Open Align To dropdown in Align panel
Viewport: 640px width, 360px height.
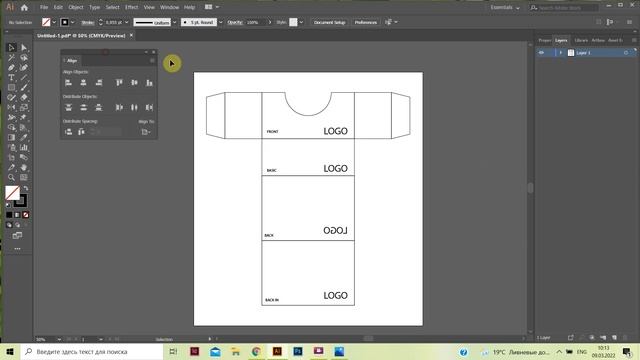[146, 132]
